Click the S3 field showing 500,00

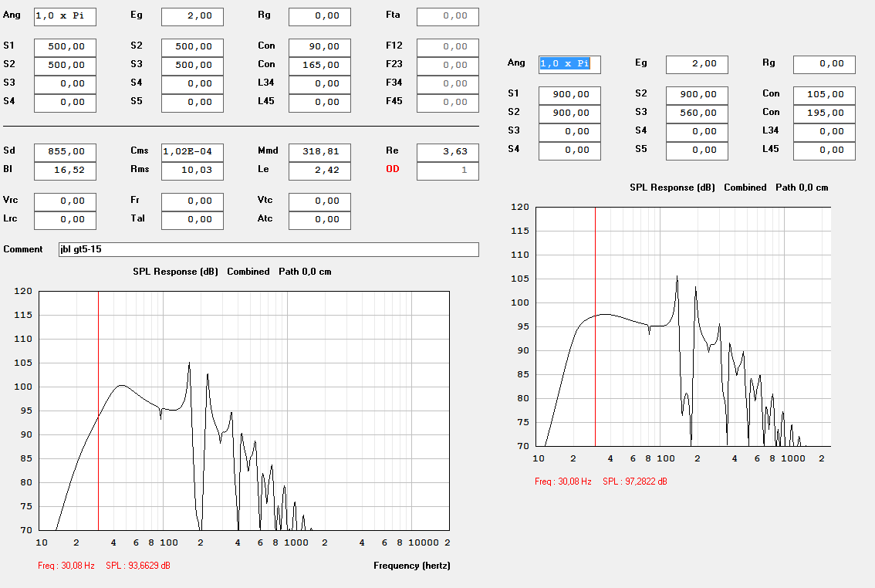pos(192,66)
